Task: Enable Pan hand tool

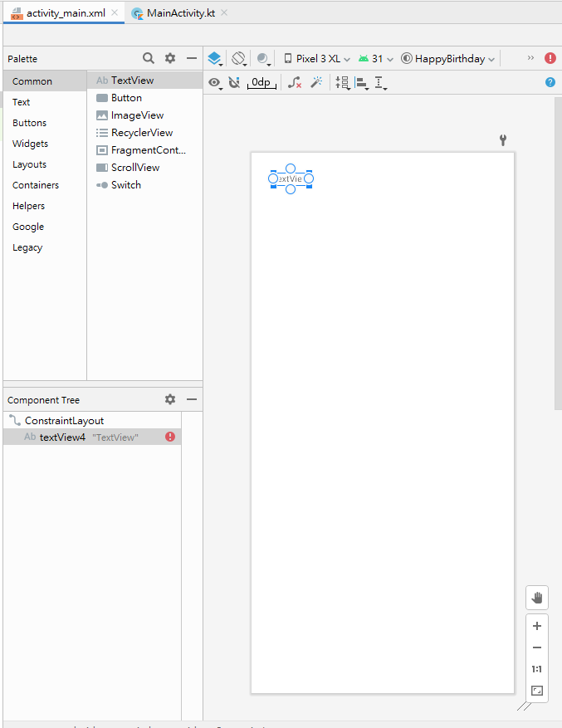Action: point(537,598)
